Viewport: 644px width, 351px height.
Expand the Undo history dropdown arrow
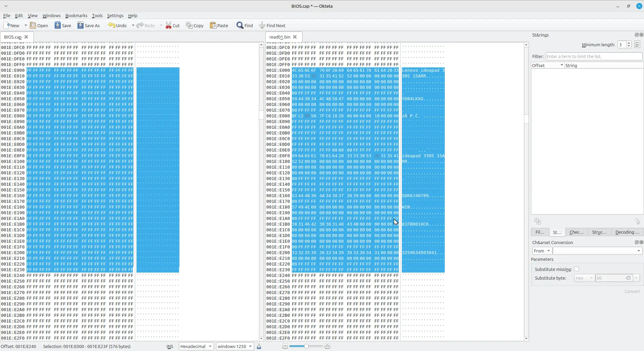click(133, 25)
